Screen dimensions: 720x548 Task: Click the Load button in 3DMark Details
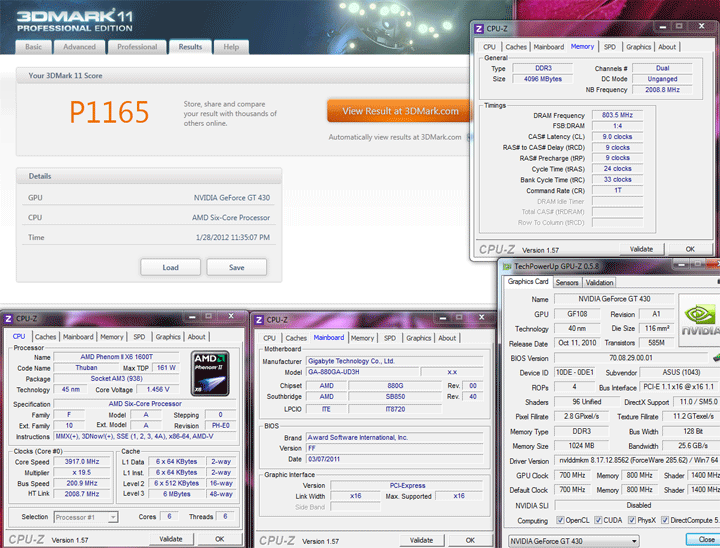pyautogui.click(x=170, y=267)
